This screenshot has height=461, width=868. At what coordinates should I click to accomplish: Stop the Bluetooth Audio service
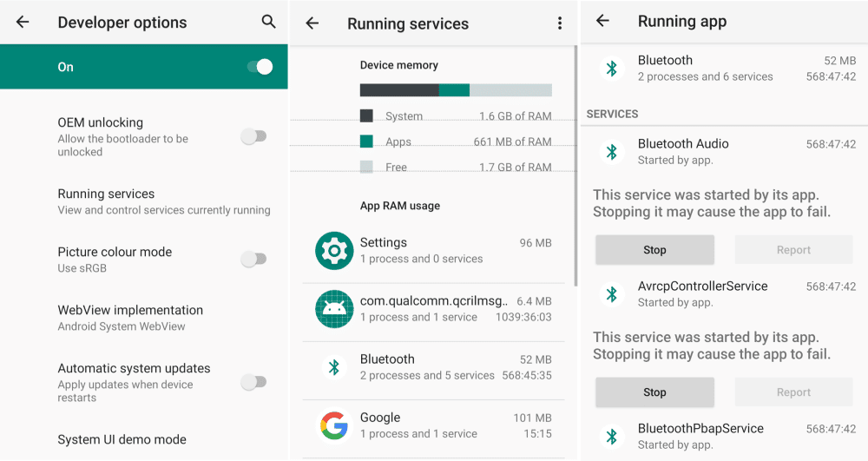pyautogui.click(x=654, y=250)
